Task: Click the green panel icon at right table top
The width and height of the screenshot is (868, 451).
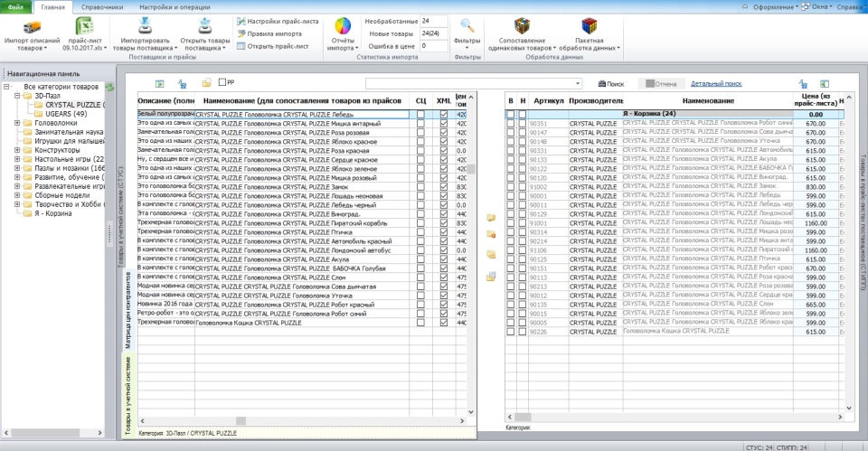Action: [x=825, y=83]
